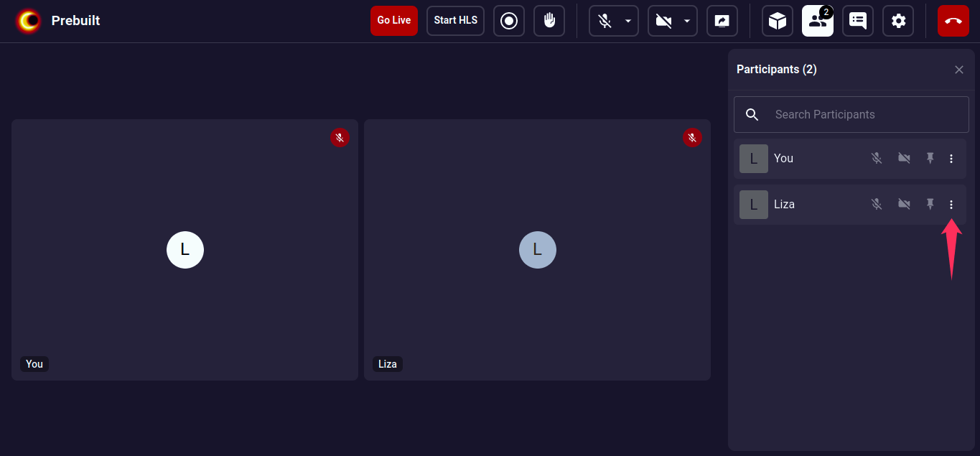Open the virtual background cube icon
The width and height of the screenshot is (980, 456).
[x=778, y=21]
